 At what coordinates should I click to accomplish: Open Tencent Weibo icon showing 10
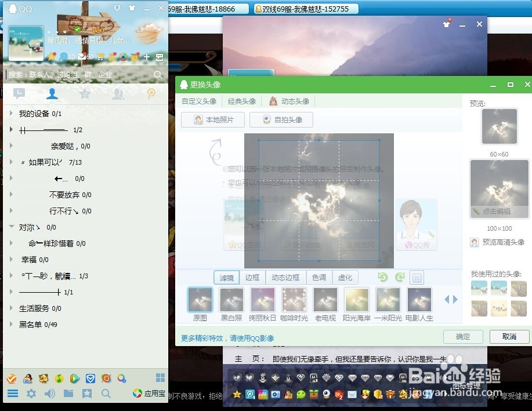pos(63,57)
